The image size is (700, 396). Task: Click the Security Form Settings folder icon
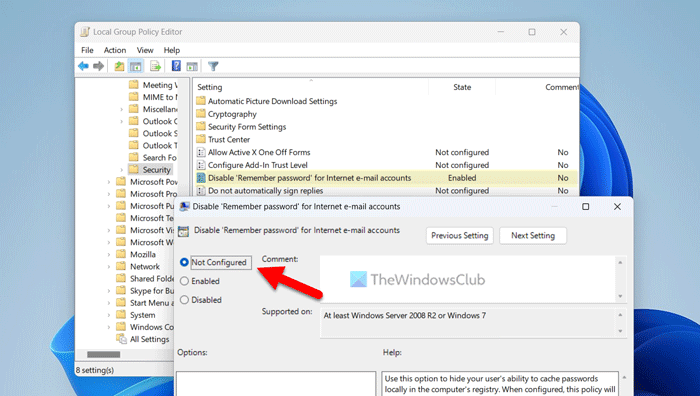click(x=201, y=127)
